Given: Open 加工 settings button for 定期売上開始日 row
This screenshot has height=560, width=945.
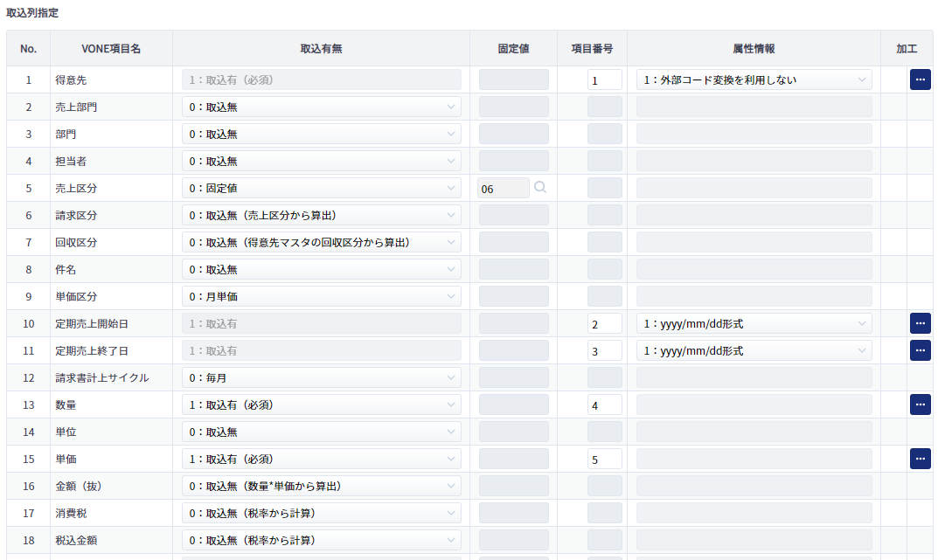Looking at the screenshot, I should pos(920,323).
